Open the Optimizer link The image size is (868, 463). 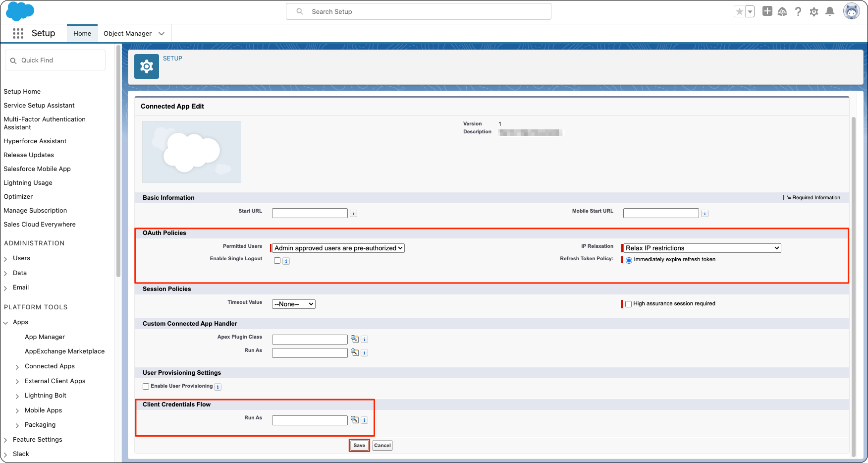[x=18, y=197]
